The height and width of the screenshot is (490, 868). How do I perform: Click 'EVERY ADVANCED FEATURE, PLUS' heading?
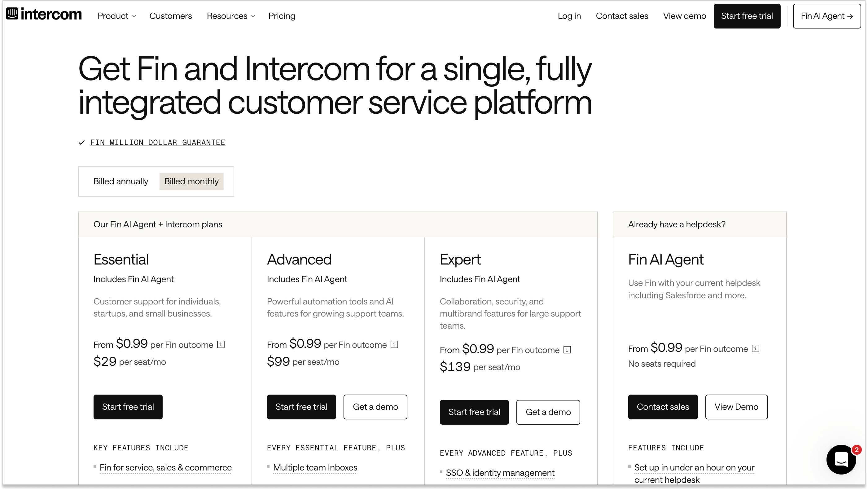(x=506, y=453)
